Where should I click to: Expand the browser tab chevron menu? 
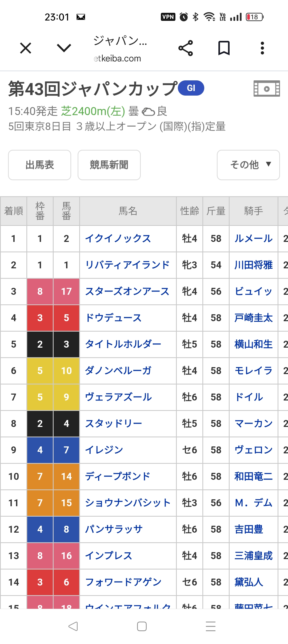point(64,48)
